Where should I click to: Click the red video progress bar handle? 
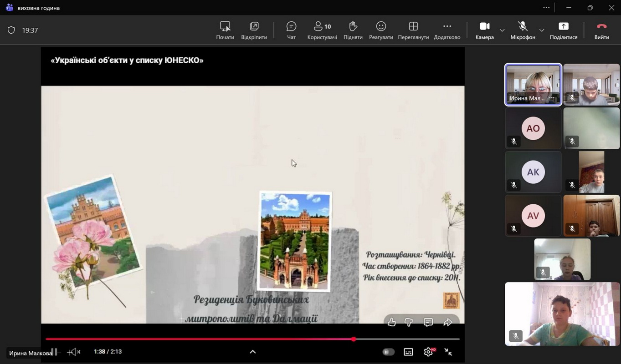coord(354,339)
